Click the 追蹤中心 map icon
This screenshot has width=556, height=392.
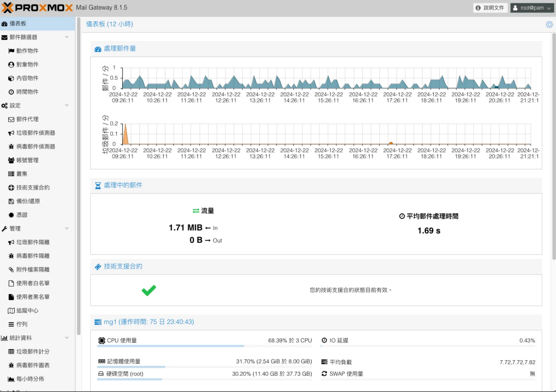click(x=11, y=311)
